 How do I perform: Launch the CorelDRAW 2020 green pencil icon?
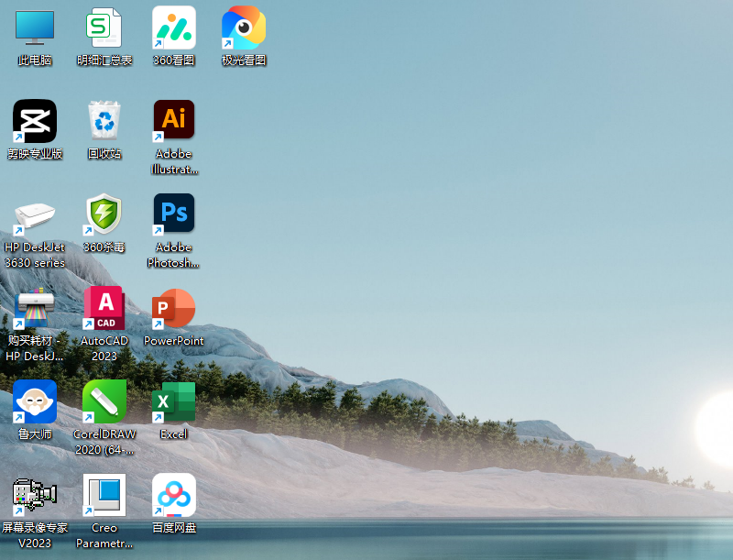[x=104, y=401]
